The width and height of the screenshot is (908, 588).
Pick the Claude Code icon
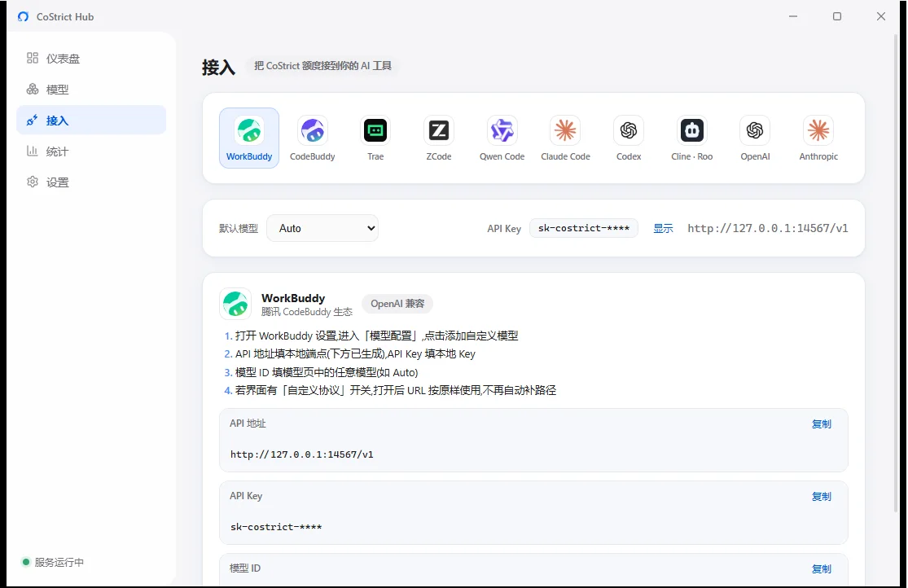565,138
